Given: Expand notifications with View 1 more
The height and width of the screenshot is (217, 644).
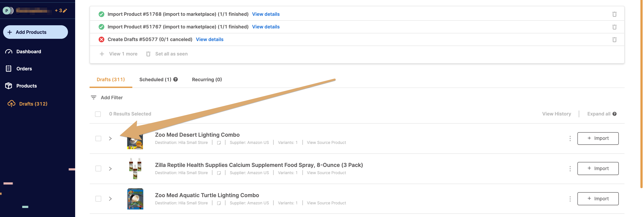Looking at the screenshot, I should (x=119, y=54).
